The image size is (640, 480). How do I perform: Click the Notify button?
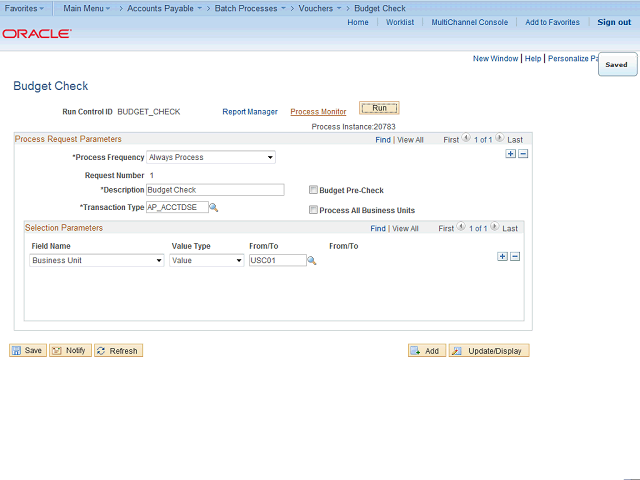(70, 351)
